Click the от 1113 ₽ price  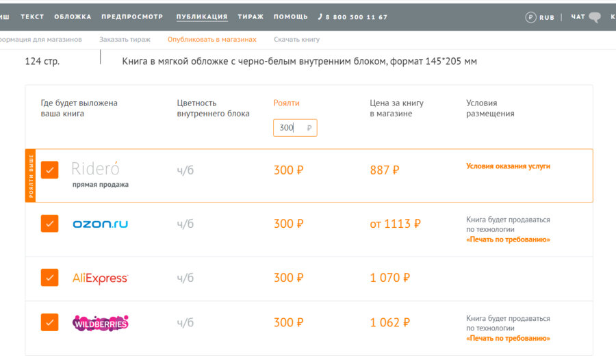(x=395, y=224)
